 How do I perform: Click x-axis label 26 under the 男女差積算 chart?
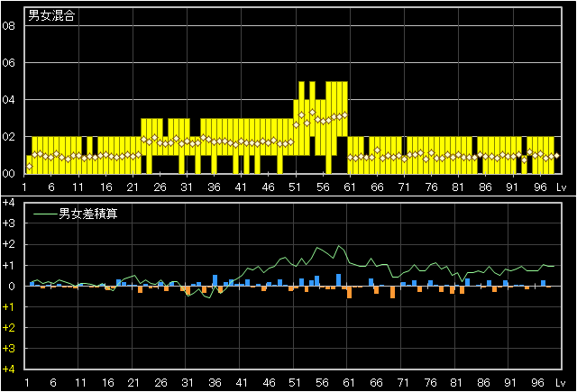click(x=160, y=383)
